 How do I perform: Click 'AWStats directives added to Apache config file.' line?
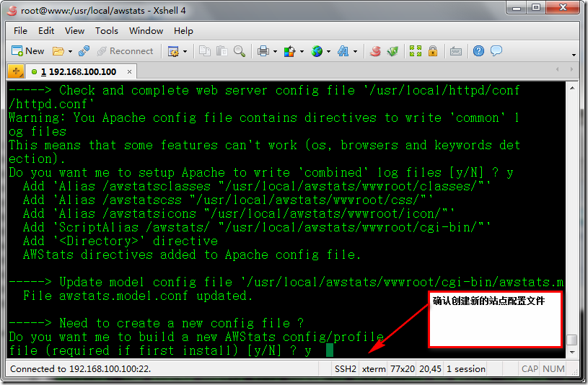pyautogui.click(x=192, y=255)
